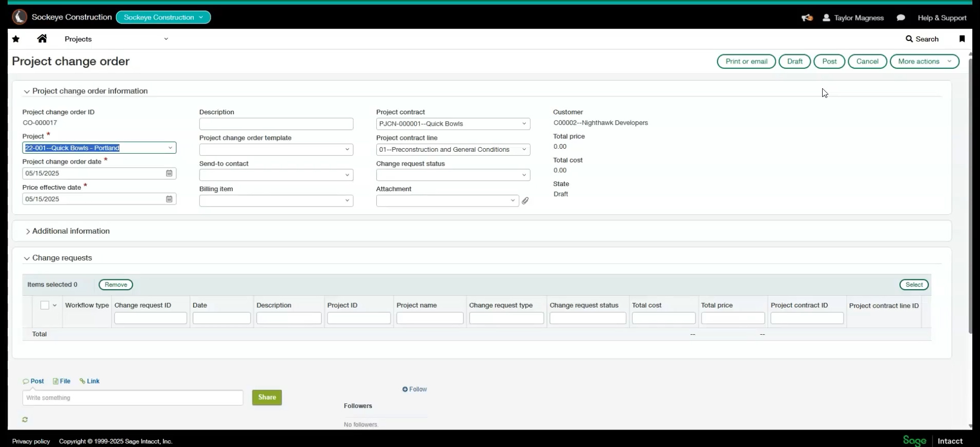The width and height of the screenshot is (980, 447).
Task: Open the Attachment dropdown
Action: pos(513,201)
